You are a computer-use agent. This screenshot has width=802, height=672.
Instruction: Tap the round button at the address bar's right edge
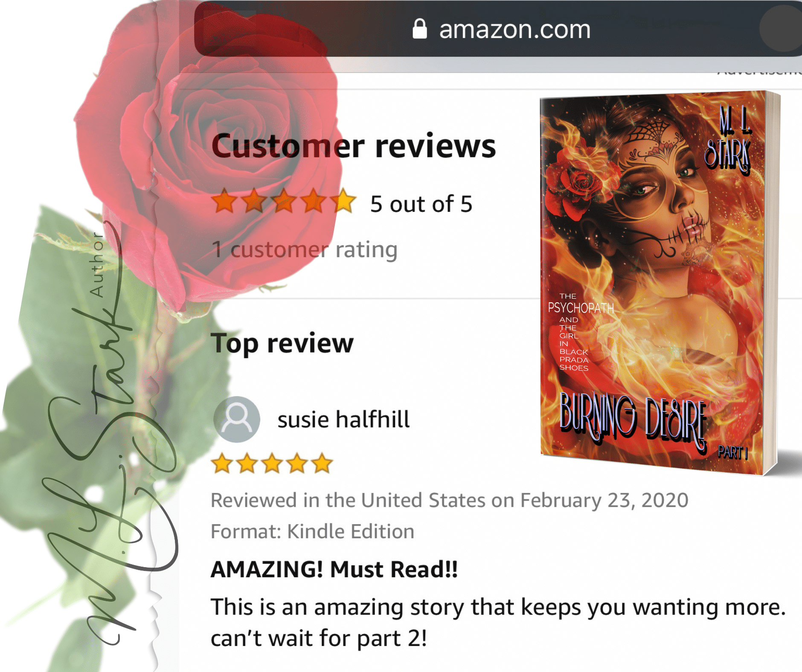click(781, 28)
